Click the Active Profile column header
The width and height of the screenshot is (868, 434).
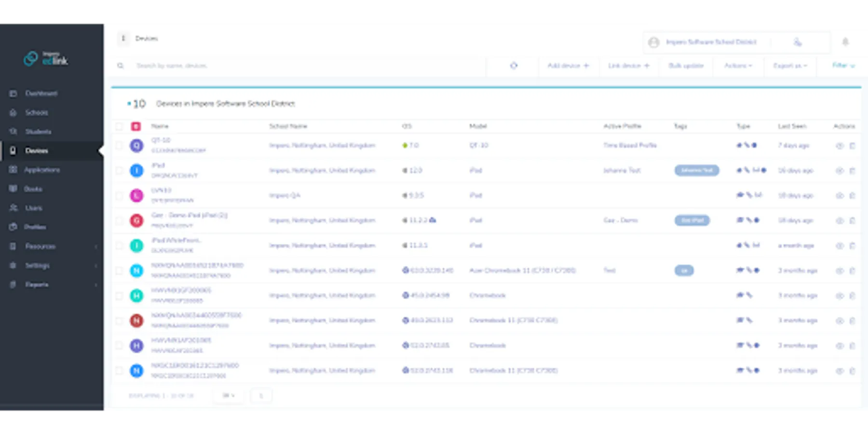pyautogui.click(x=622, y=126)
